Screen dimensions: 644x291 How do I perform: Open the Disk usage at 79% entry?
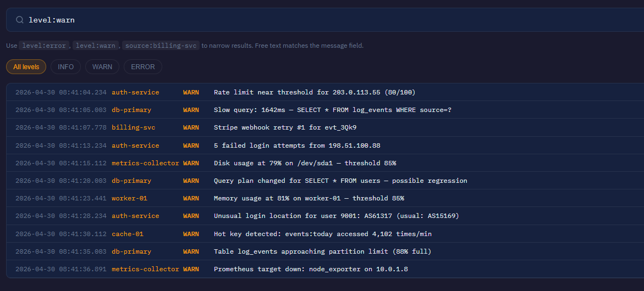325,163
